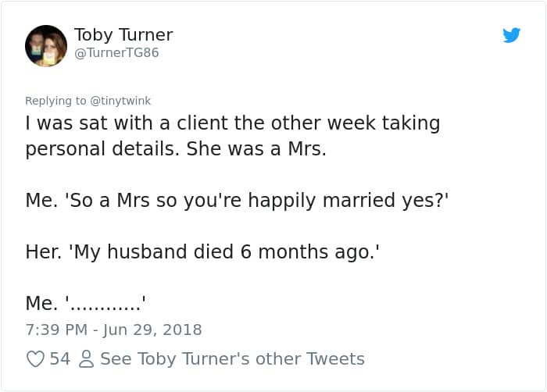The width and height of the screenshot is (547, 392).
Task: Open Toby Turner's profile picture
Action: coord(46,45)
